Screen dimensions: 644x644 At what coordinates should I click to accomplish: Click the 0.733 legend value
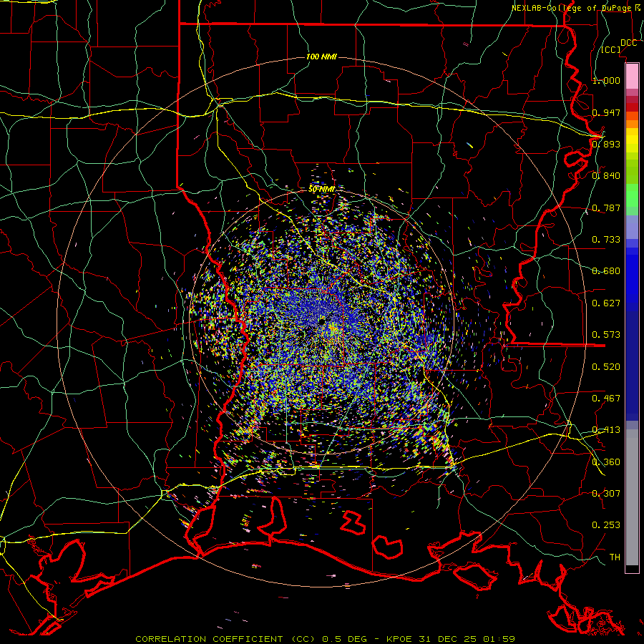pos(606,240)
